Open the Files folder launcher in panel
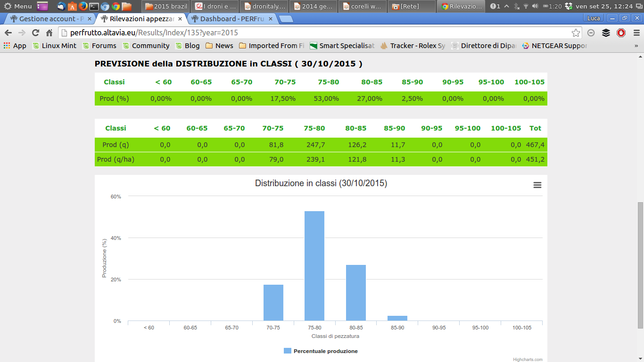The width and height of the screenshot is (644, 362). 126,6
